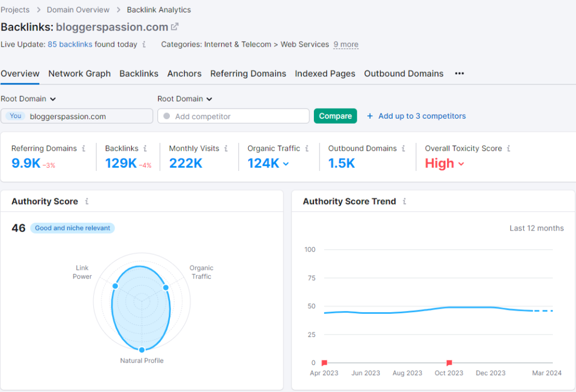Viewport: 576px width, 392px height.
Task: Click the red flag at Oct 2023
Action: [449, 363]
